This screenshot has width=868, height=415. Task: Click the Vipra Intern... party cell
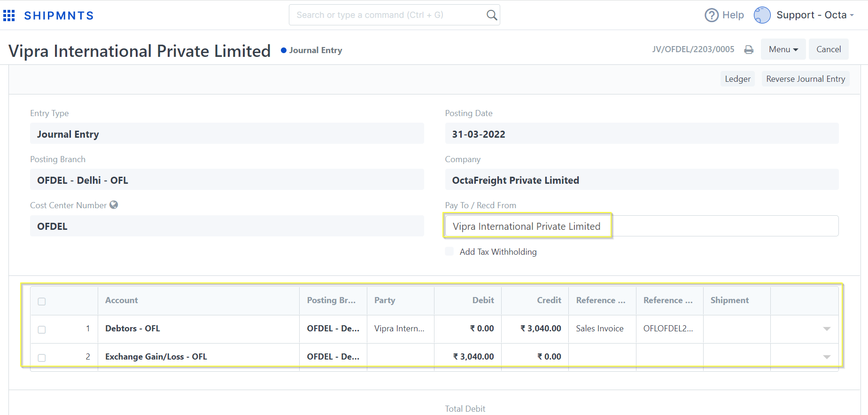pyautogui.click(x=401, y=329)
